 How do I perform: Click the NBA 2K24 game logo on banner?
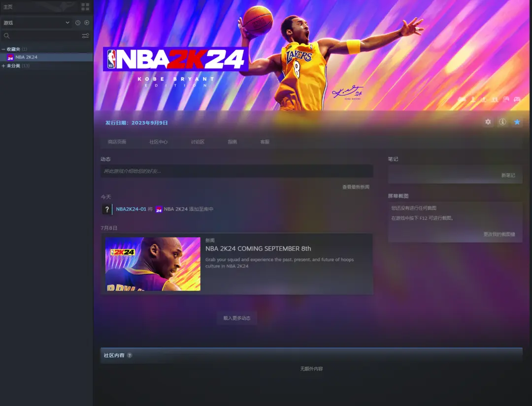175,59
